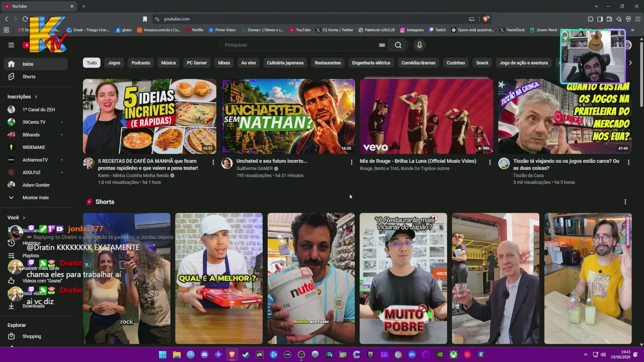Screen dimensions: 644x362
Task: Open the Netflix bookmark
Action: 195,30
